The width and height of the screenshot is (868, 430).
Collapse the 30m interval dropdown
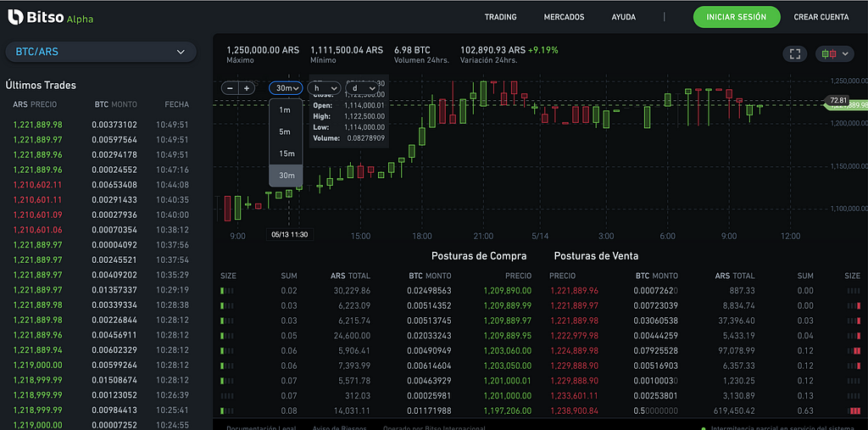click(x=286, y=88)
